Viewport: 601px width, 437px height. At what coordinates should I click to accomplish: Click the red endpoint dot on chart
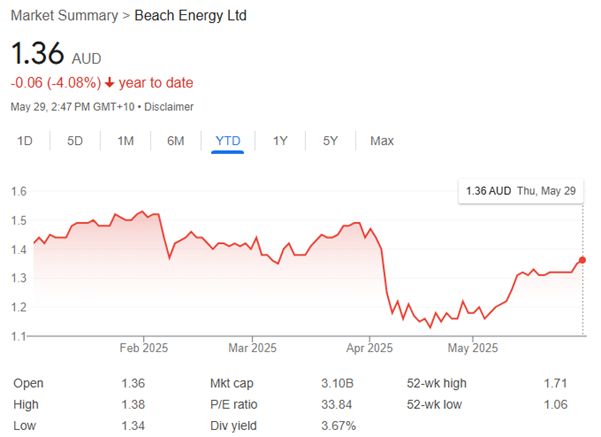point(583,260)
